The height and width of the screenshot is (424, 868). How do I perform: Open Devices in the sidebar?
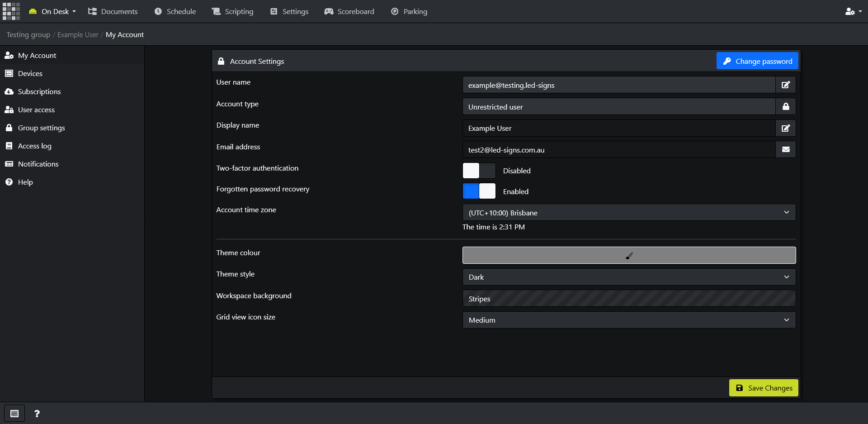pyautogui.click(x=30, y=73)
